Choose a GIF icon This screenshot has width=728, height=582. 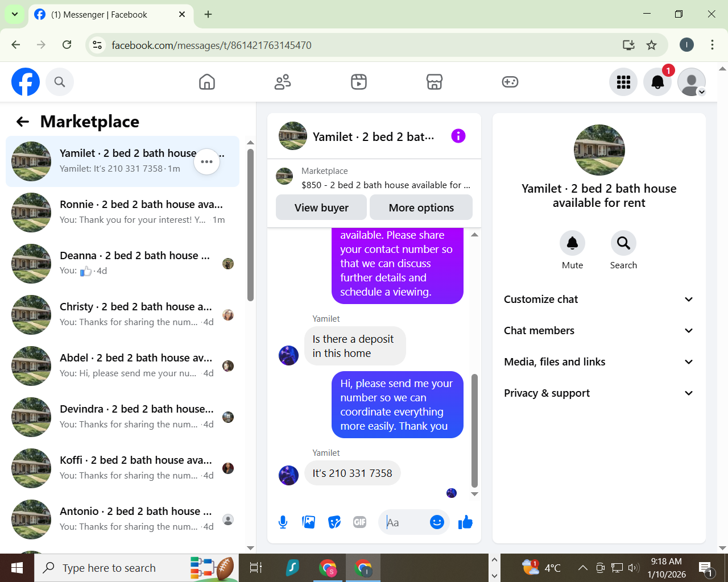click(360, 522)
